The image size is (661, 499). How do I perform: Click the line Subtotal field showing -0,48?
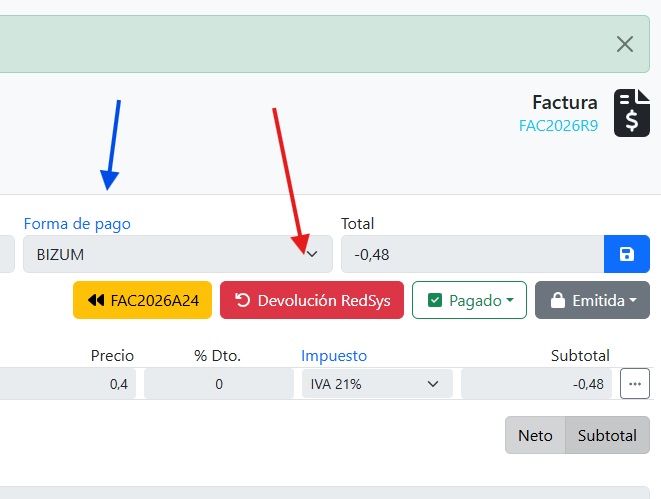[x=538, y=384]
